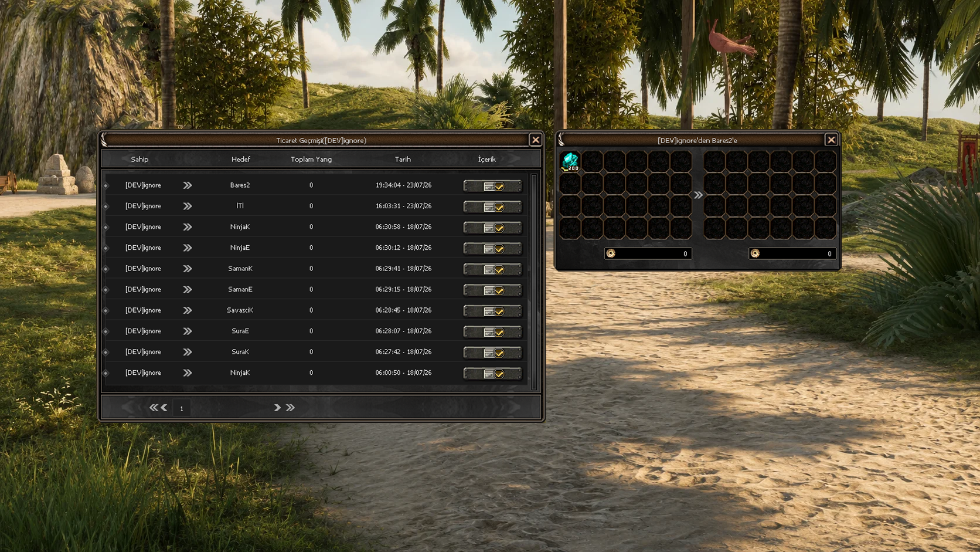Click the left yang amount field
This screenshot has width=980, height=552.
(648, 253)
